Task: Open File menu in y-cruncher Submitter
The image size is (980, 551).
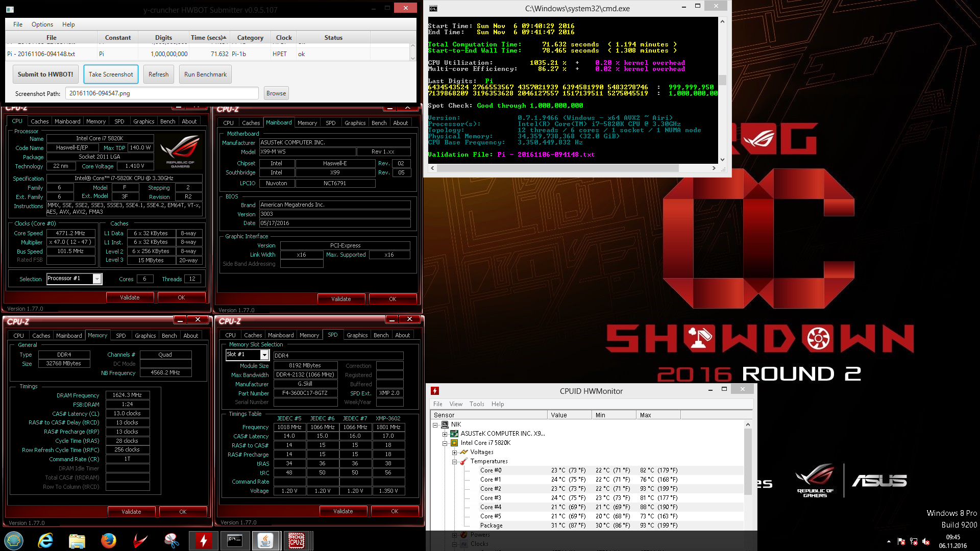Action: pos(18,24)
